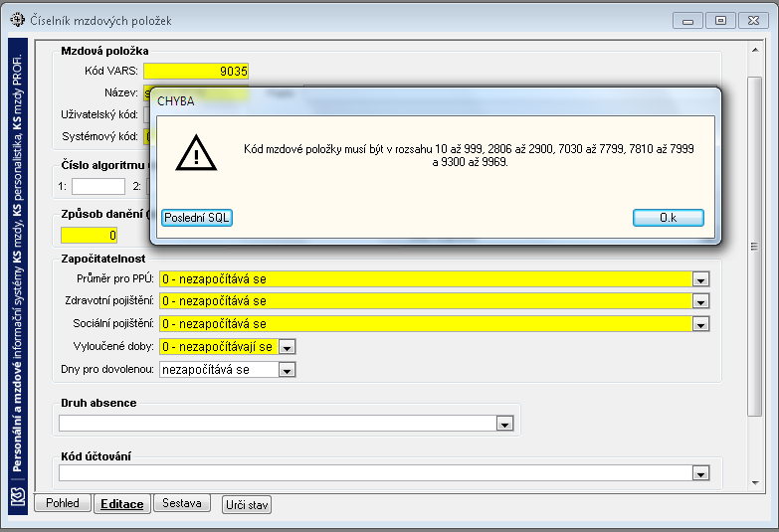Click the O.k button in CHYBA dialog

[669, 218]
